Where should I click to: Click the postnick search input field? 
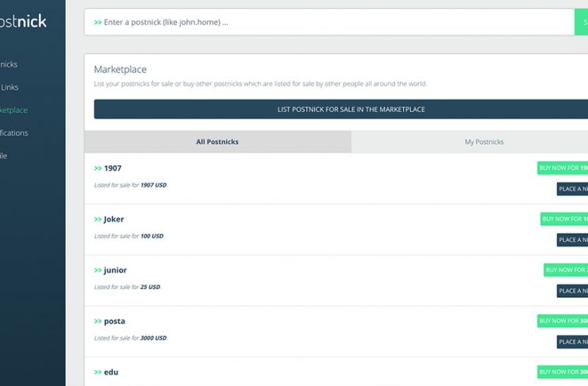pyautogui.click(x=329, y=22)
